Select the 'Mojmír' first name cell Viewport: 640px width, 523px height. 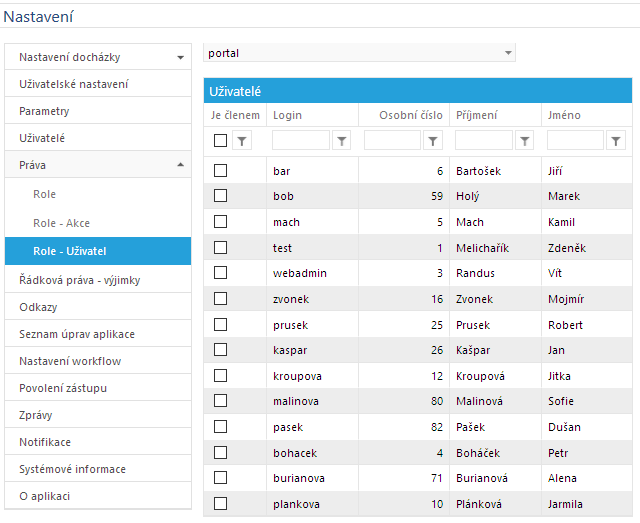pos(587,299)
